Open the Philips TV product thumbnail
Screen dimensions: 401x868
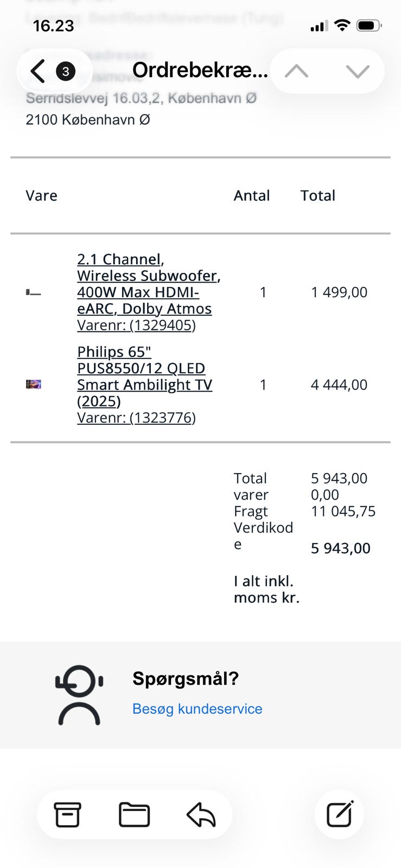point(34,385)
